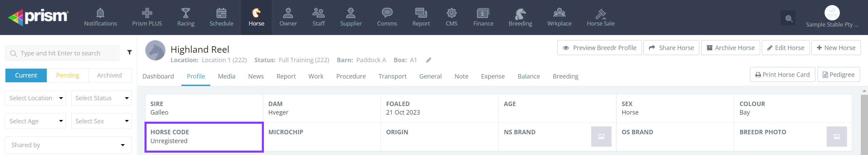Open the Breeding horse icon
The height and width of the screenshot is (155, 868).
point(520,14)
